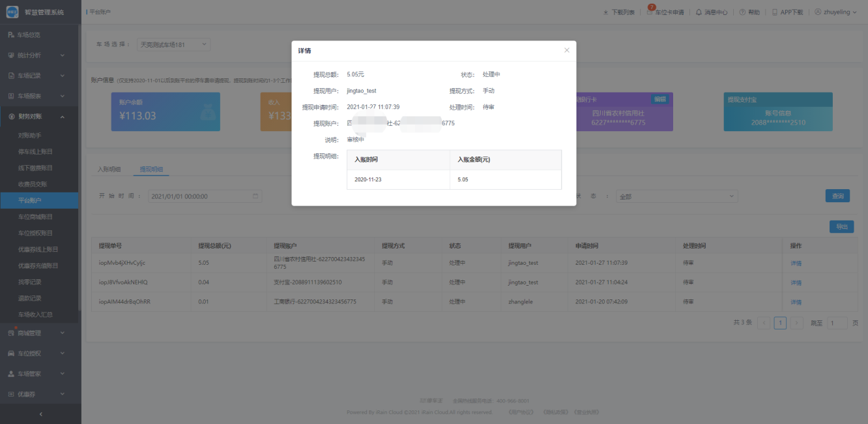This screenshot has height=424, width=868.
Task: Collapse the sidebar with bottom arrow
Action: tap(40, 414)
